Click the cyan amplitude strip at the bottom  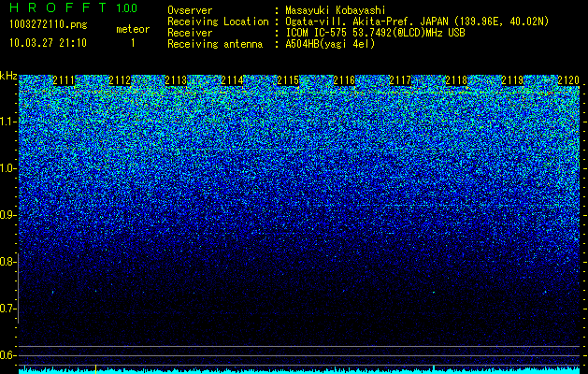click(x=299, y=370)
